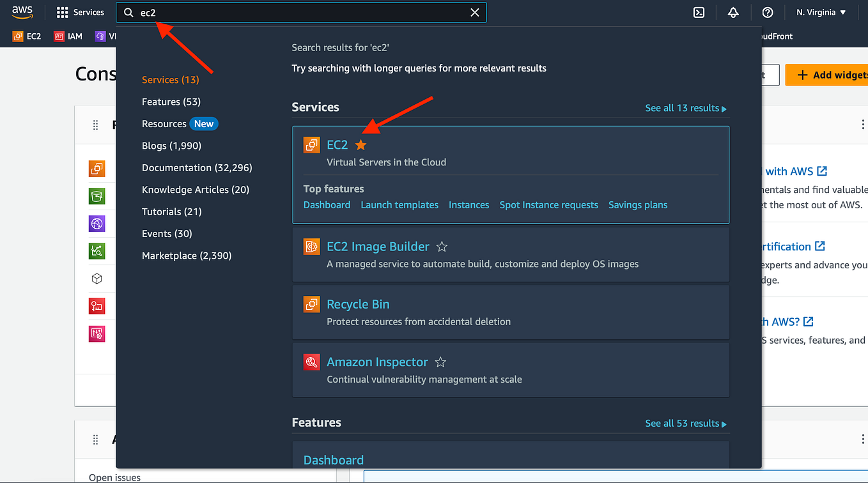The height and width of the screenshot is (483, 868).
Task: Favorite Amazon Inspector via its star
Action: click(440, 362)
